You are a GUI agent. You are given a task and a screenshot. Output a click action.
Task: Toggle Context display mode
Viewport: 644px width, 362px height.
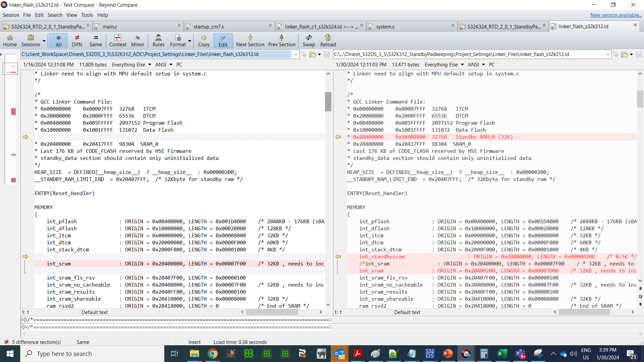tap(118, 41)
